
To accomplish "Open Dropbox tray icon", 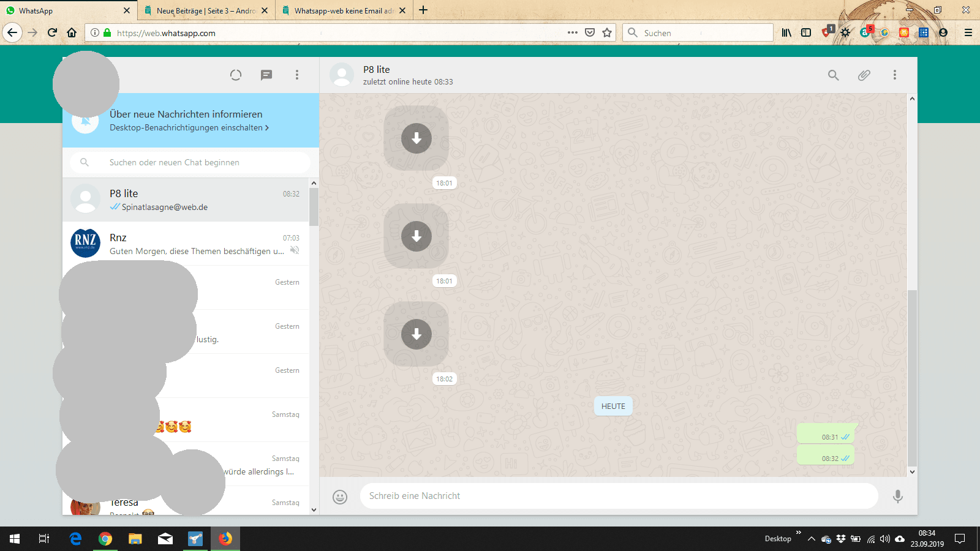I will click(x=841, y=539).
